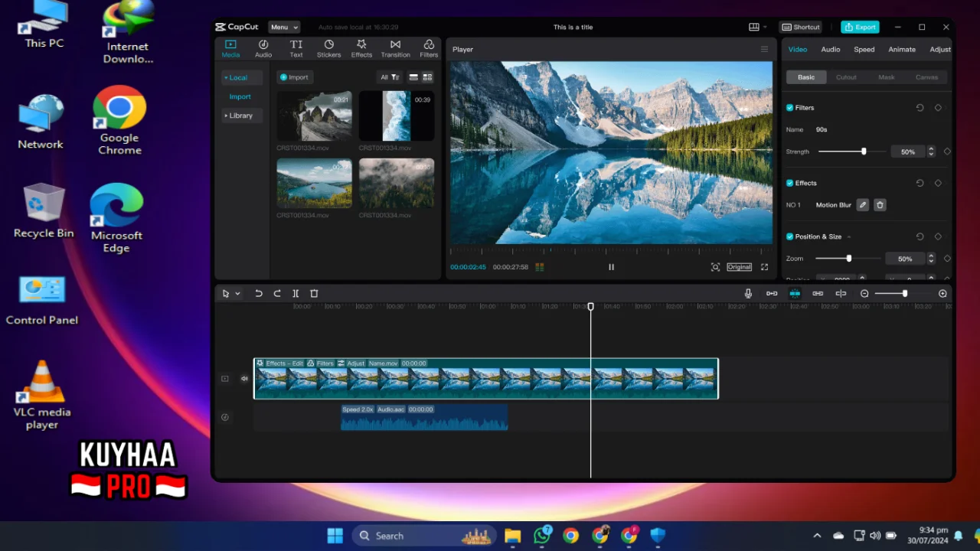Toggle the Position & Size checkbox
Image resolution: width=980 pixels, height=551 pixels.
click(789, 237)
